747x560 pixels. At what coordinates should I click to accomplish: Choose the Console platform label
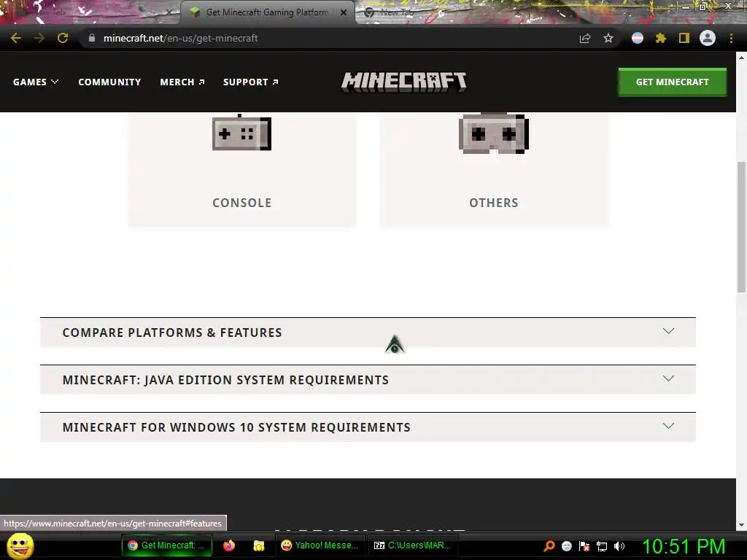tap(242, 203)
